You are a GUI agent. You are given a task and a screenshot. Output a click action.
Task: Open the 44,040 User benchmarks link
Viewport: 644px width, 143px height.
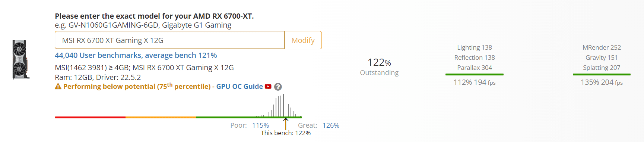coord(136,55)
